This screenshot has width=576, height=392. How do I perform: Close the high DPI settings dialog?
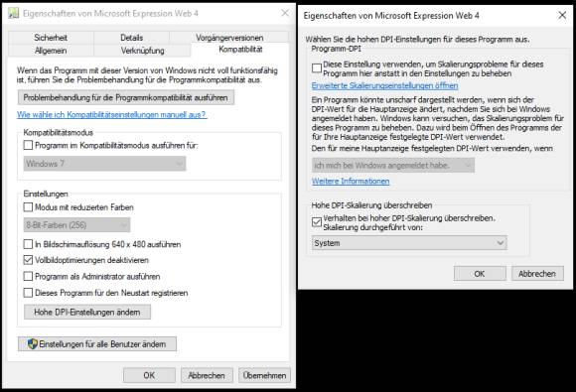tap(562, 16)
